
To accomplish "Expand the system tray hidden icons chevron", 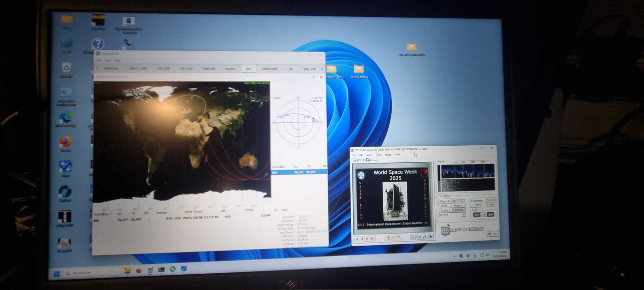I will coord(454,256).
